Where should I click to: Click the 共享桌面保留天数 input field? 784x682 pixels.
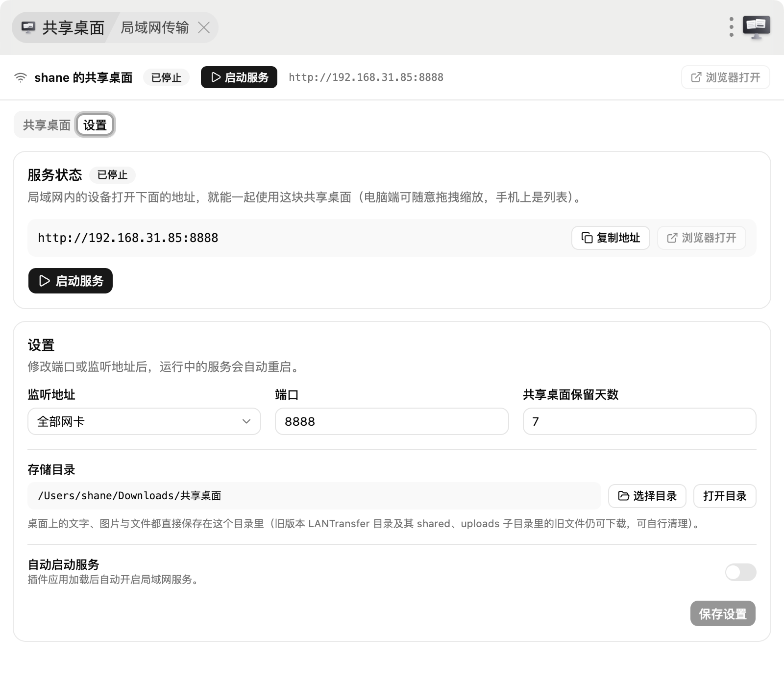[639, 421]
